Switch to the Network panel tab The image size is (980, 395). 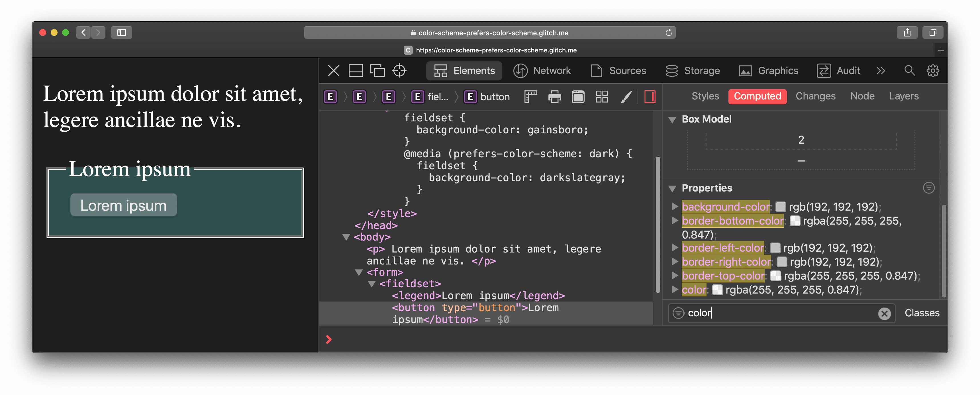(x=552, y=71)
